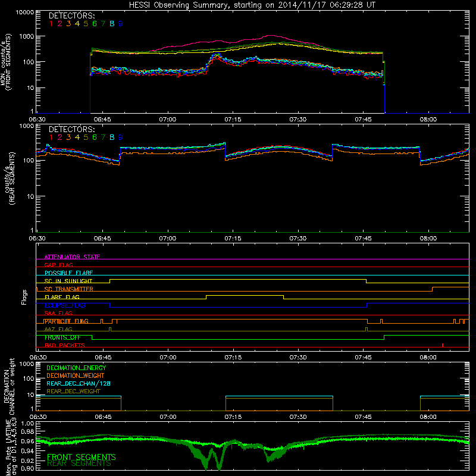This screenshot has width=476, height=476.
Task: Click orange detector 3 in rear segments legend
Action: [x=68, y=137]
